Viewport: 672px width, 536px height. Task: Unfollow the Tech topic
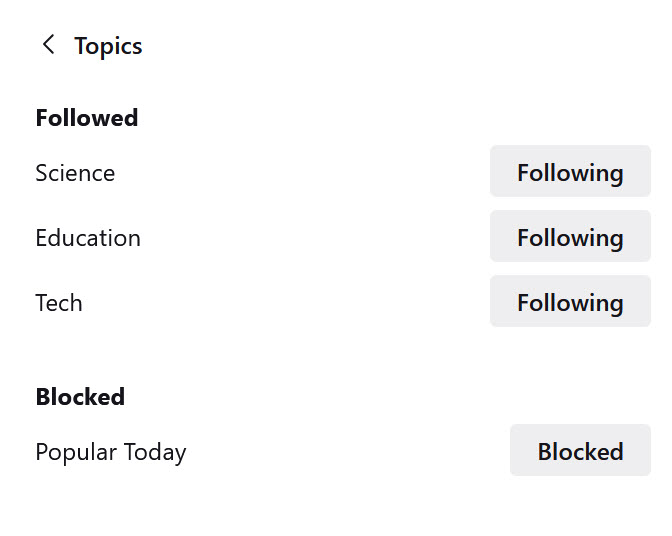pos(570,302)
